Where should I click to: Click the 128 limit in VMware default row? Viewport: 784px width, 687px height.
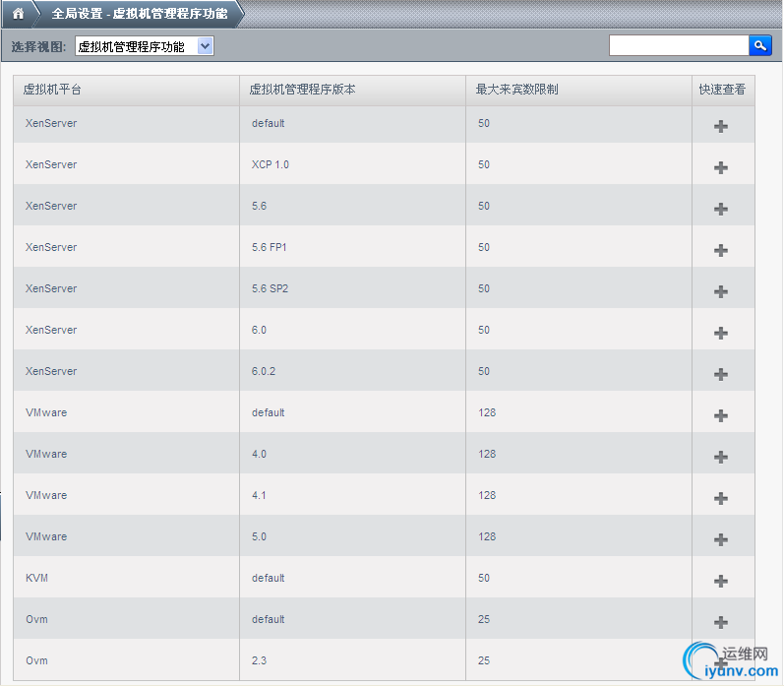(x=487, y=412)
